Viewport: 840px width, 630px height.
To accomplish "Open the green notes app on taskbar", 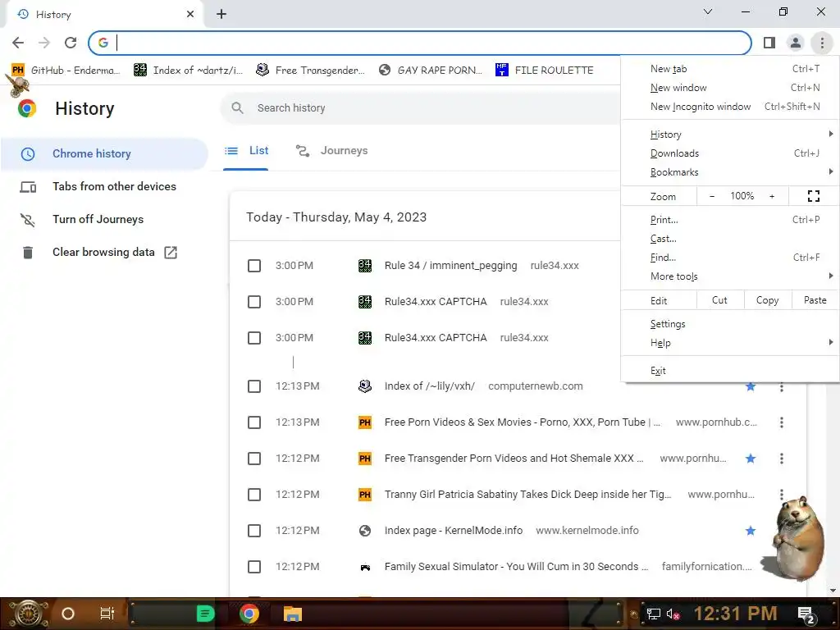I will 205,614.
